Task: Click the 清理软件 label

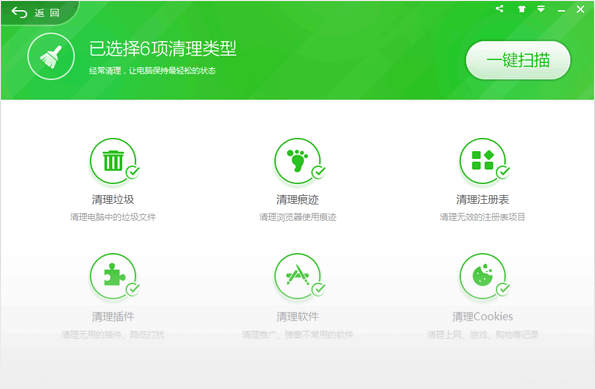Action: click(x=298, y=317)
